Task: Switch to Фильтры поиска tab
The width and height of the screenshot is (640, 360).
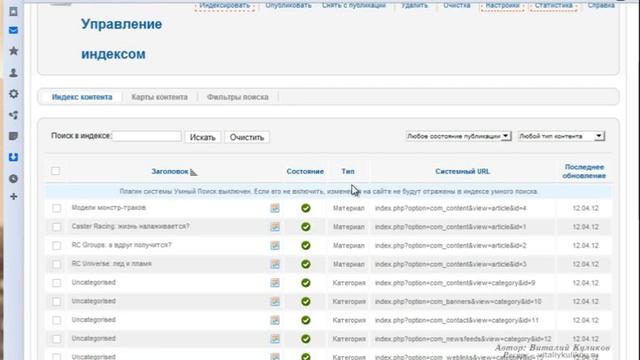Action: click(238, 97)
